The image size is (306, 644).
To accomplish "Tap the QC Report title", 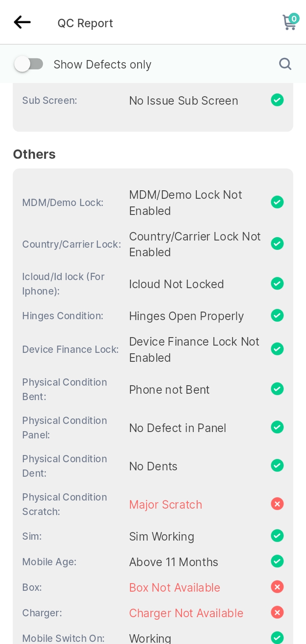I will click(x=85, y=23).
